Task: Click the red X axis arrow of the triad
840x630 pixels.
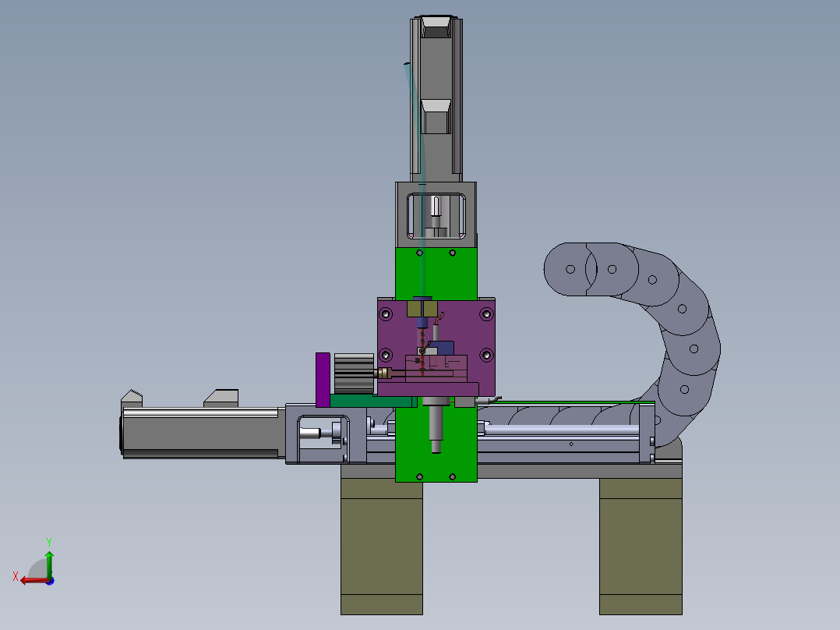Action: pos(34,581)
